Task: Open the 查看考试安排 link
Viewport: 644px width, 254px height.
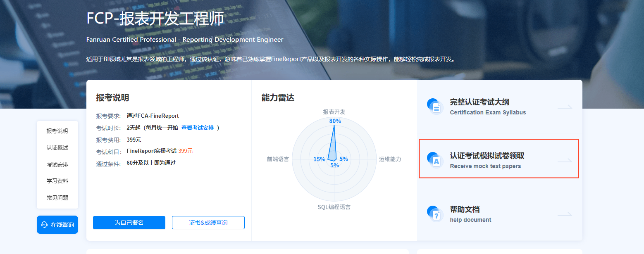Action: click(198, 128)
